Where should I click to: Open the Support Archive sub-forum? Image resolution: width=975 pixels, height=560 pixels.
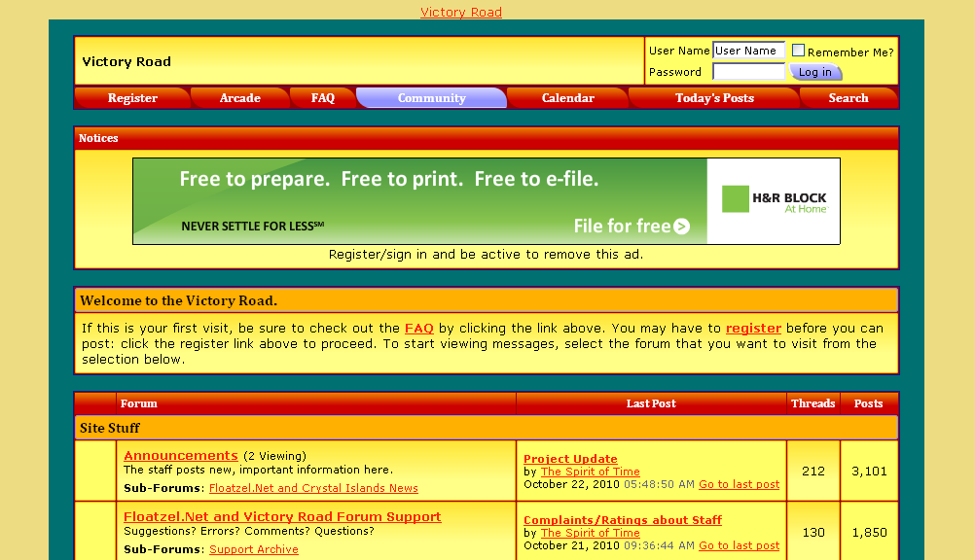254,549
